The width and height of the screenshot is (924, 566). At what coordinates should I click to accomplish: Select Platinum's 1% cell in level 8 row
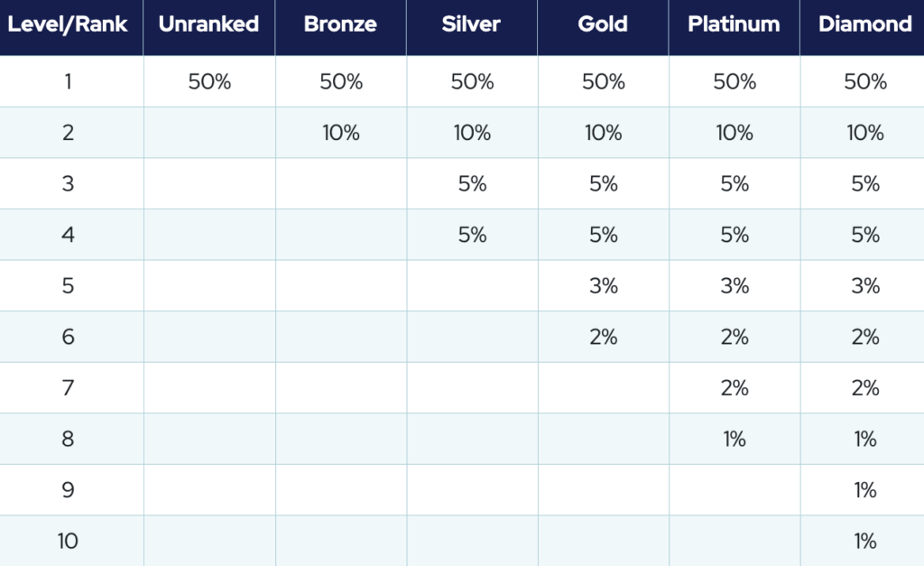(x=735, y=440)
